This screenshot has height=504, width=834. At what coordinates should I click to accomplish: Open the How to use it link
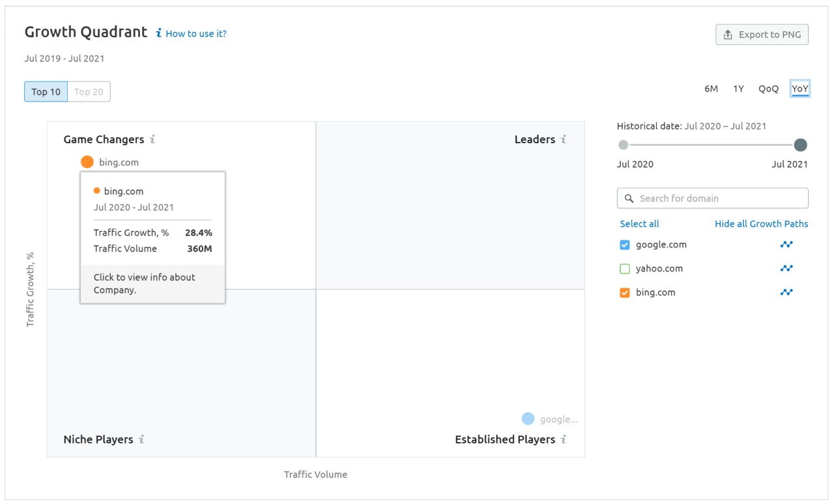(x=196, y=34)
